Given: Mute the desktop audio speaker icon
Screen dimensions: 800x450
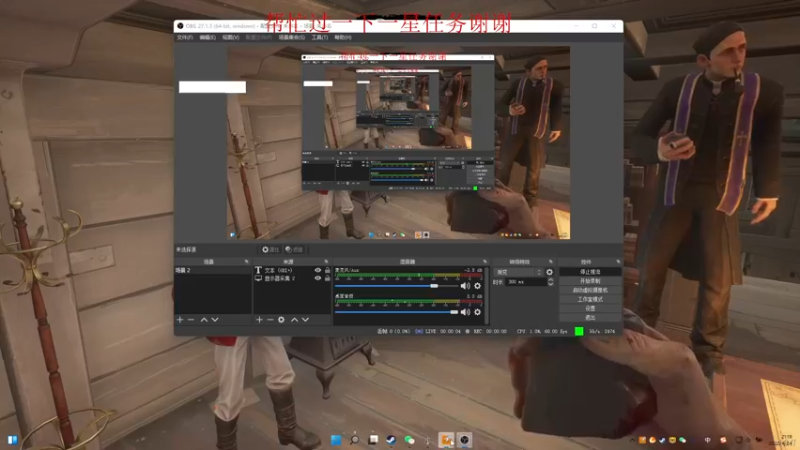Looking at the screenshot, I should tap(465, 312).
